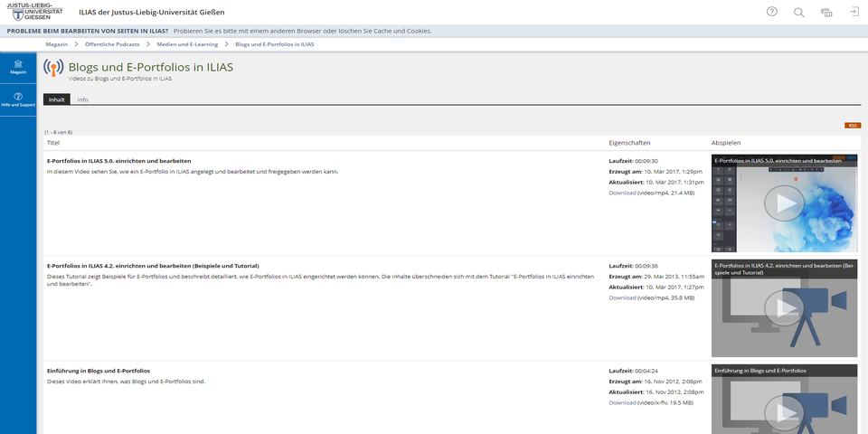Viewport: 868px width, 434px height.
Task: Go to Magazin breadcrumb
Action: point(56,44)
